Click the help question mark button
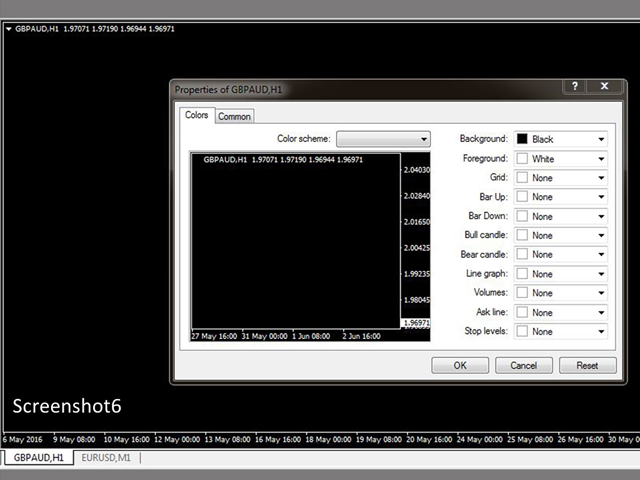 575,88
